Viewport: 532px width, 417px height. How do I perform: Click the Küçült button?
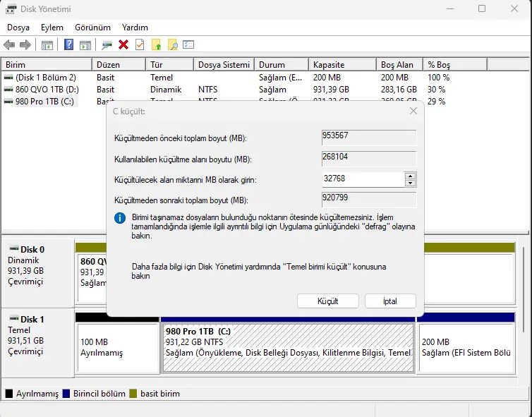(328, 301)
